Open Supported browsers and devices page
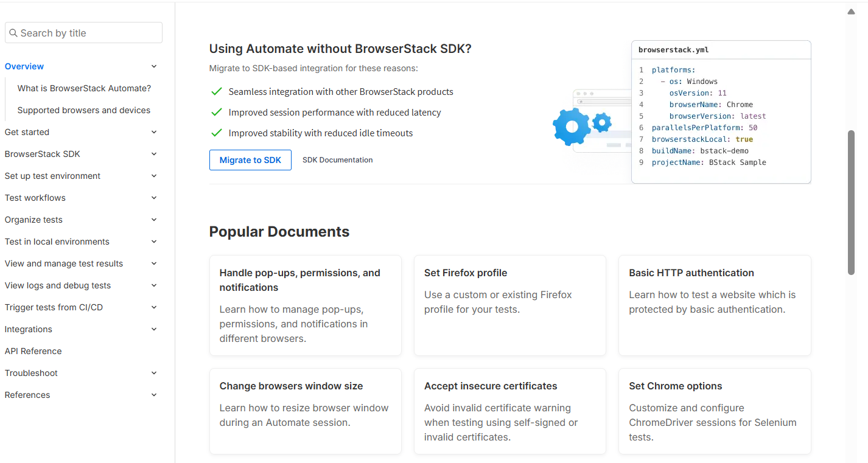This screenshot has height=463, width=868. [x=84, y=110]
